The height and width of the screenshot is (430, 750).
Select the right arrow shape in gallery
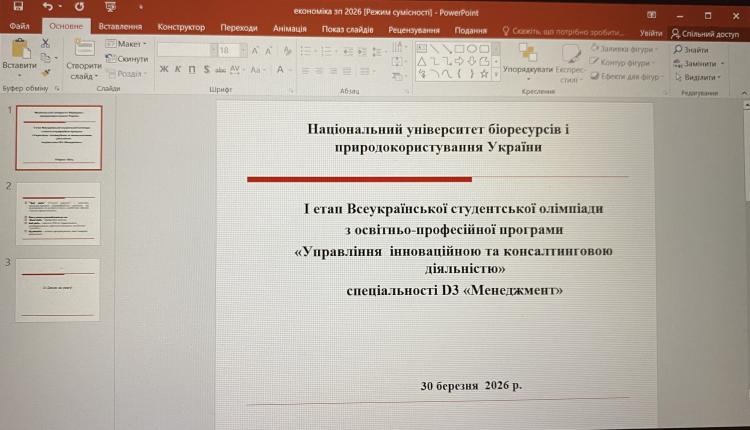tap(459, 61)
